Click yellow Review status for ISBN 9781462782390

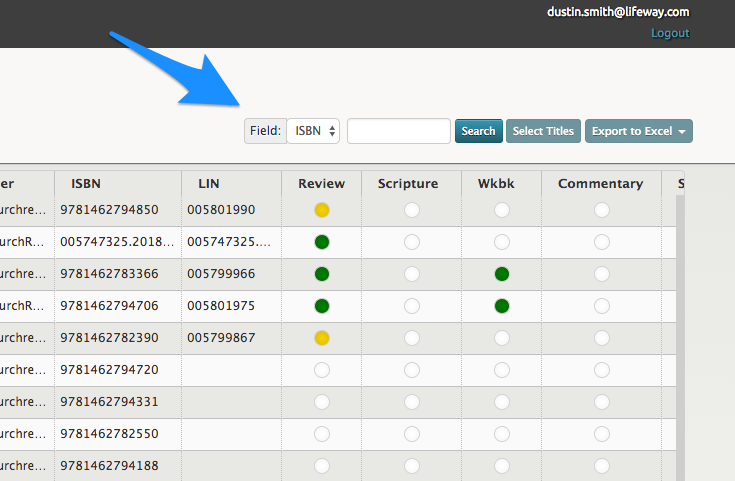click(322, 338)
